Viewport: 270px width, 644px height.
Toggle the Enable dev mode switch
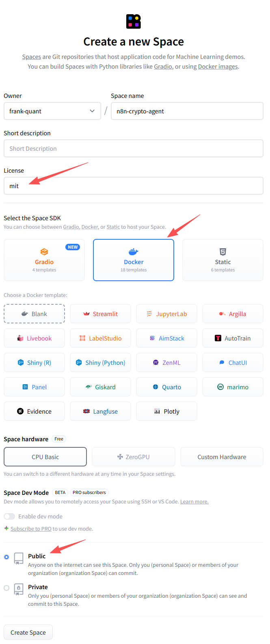(x=9, y=516)
